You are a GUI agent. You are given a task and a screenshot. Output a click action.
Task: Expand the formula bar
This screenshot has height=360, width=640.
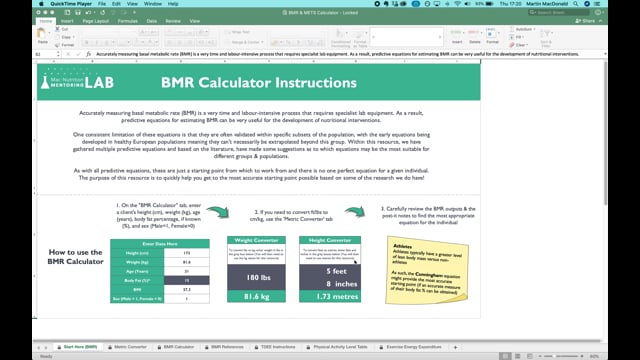point(605,54)
